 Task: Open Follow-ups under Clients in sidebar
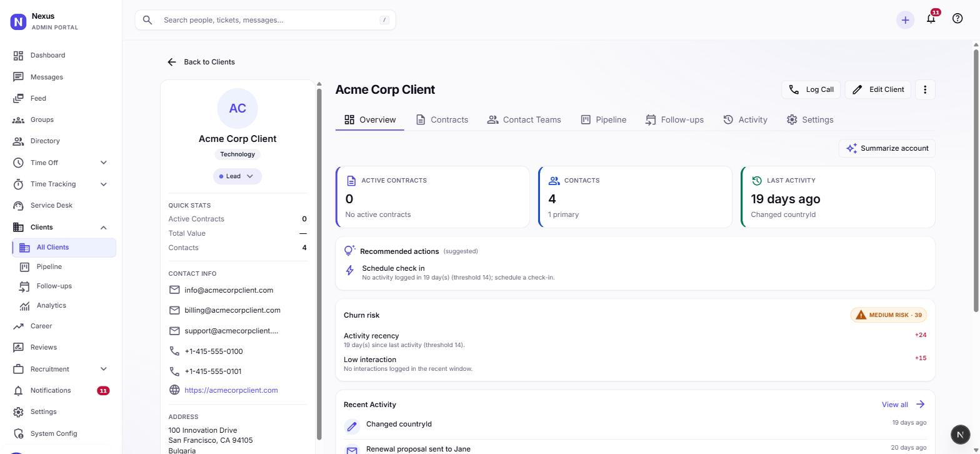tap(64, 286)
